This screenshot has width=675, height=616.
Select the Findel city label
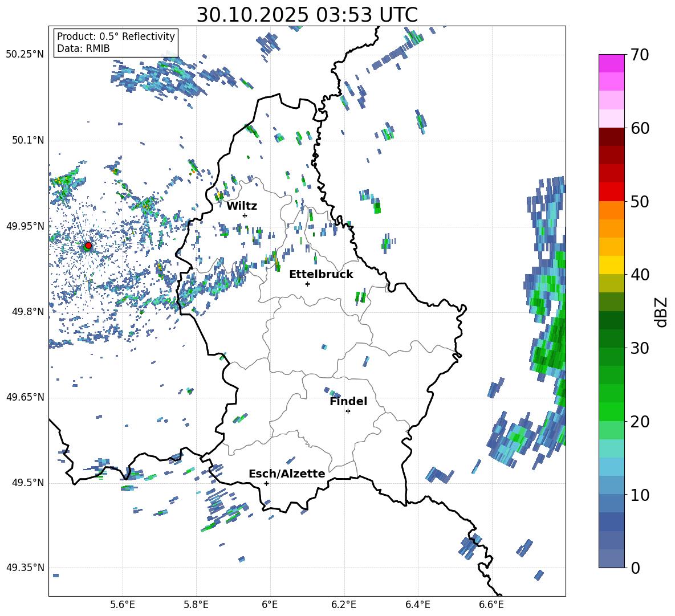coord(348,402)
